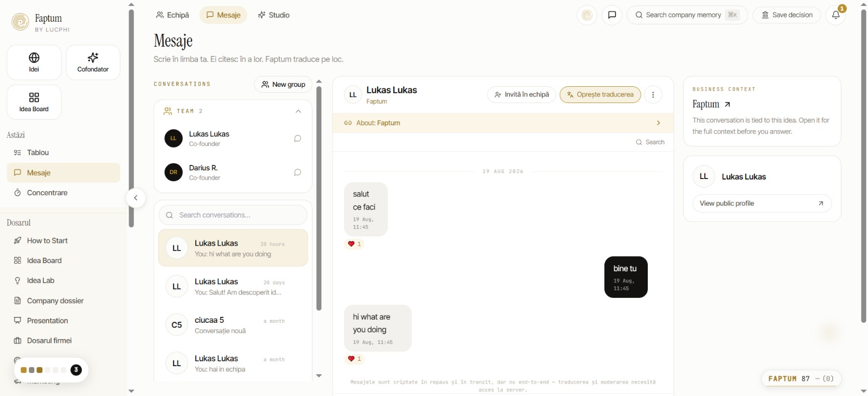868x396 pixels.
Task: Switch to the Echipă tab
Action: tap(173, 15)
